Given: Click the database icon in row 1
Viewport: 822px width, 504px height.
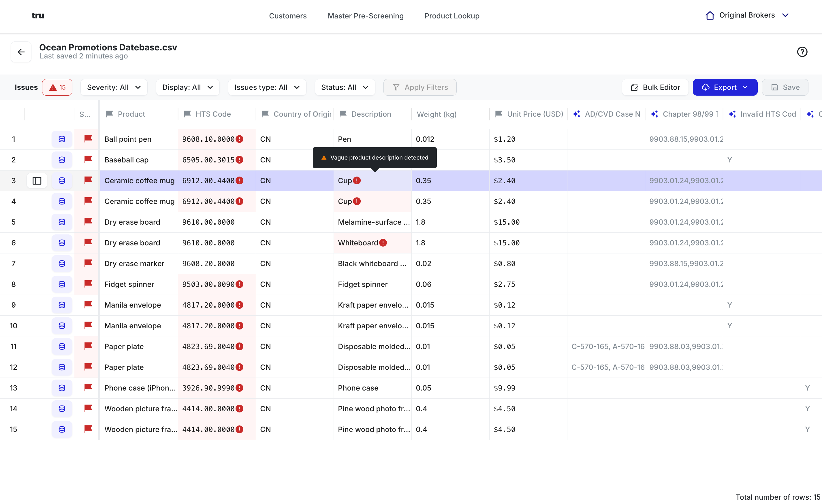Looking at the screenshot, I should (x=62, y=139).
